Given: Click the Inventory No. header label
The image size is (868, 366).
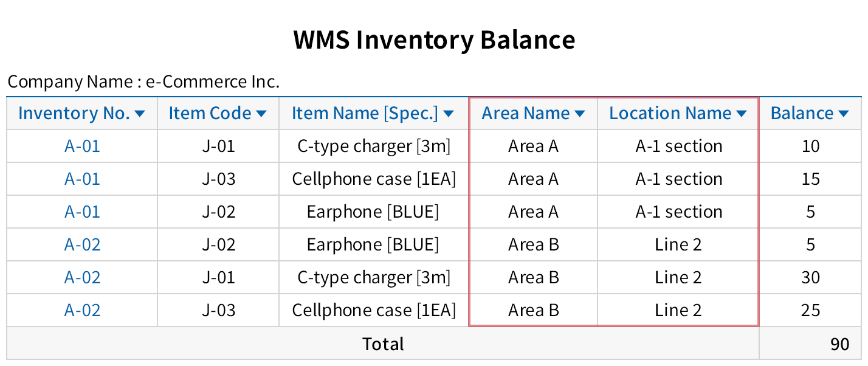Looking at the screenshot, I should (x=74, y=114).
